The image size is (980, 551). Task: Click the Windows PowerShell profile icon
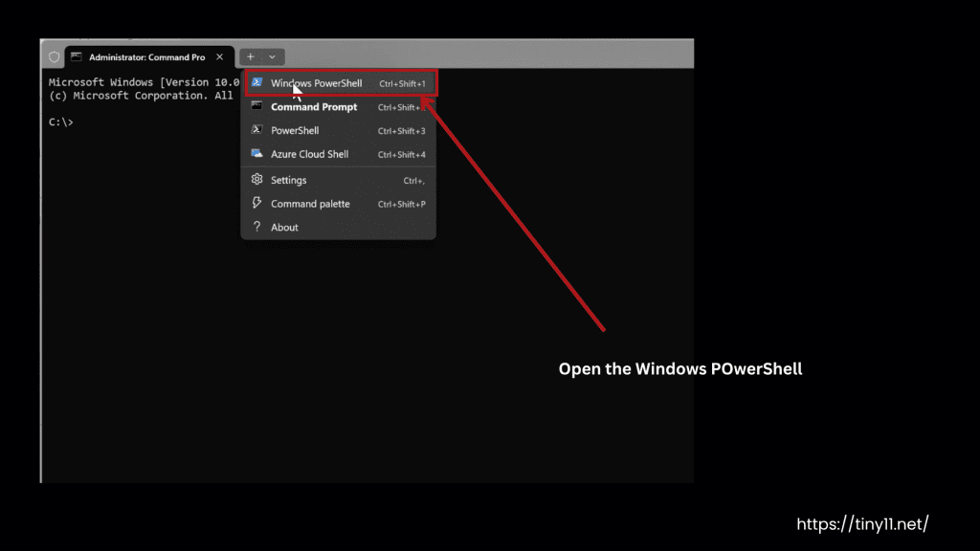pos(256,82)
